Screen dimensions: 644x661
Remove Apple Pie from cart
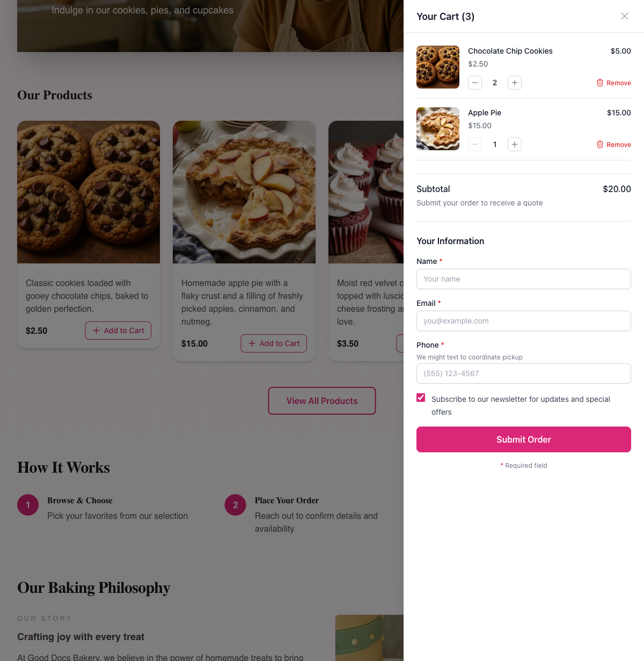point(613,145)
